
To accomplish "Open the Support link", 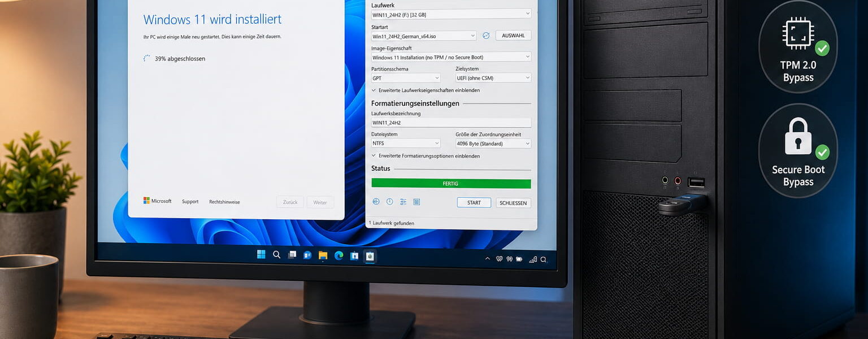I will coord(190,202).
